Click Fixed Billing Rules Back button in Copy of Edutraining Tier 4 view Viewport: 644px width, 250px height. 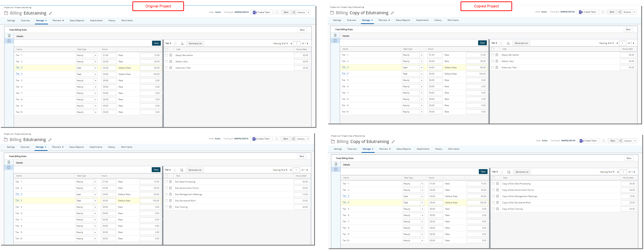click(x=629, y=158)
